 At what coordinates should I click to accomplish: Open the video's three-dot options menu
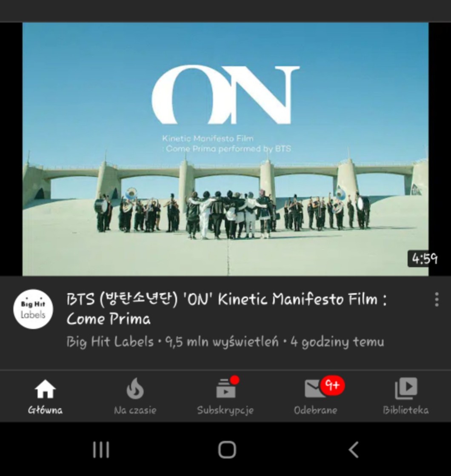[437, 299]
